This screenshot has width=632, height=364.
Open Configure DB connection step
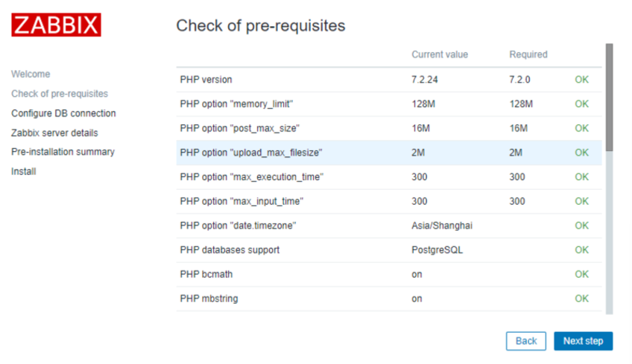click(63, 113)
